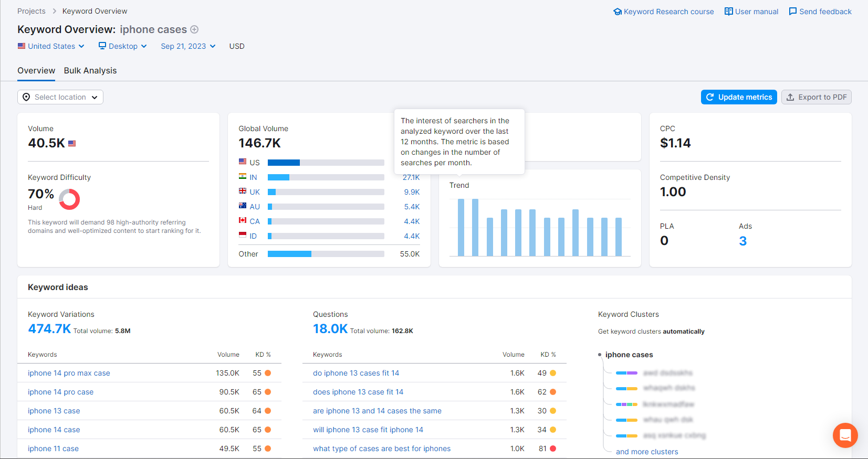Click the Keyword Difficulty donut chart
This screenshot has height=459, width=868.
coord(69,199)
